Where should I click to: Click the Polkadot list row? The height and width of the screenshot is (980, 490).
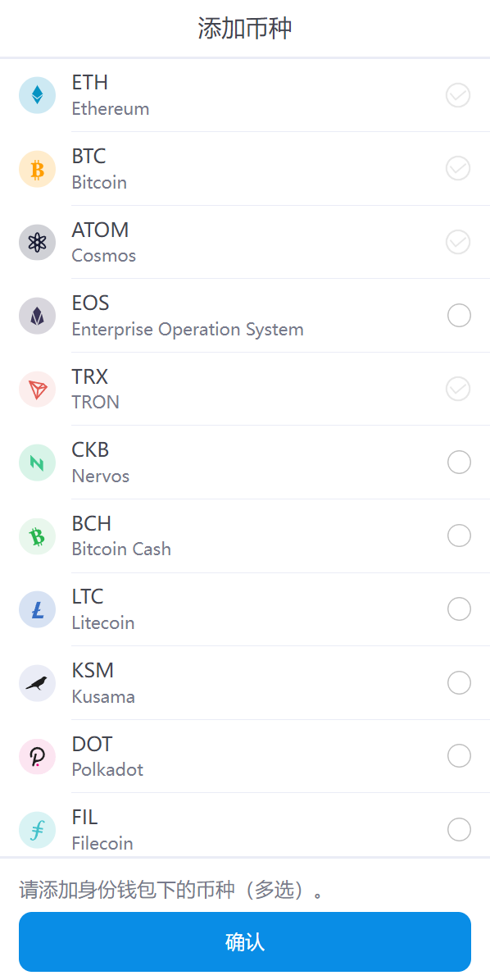245,755
